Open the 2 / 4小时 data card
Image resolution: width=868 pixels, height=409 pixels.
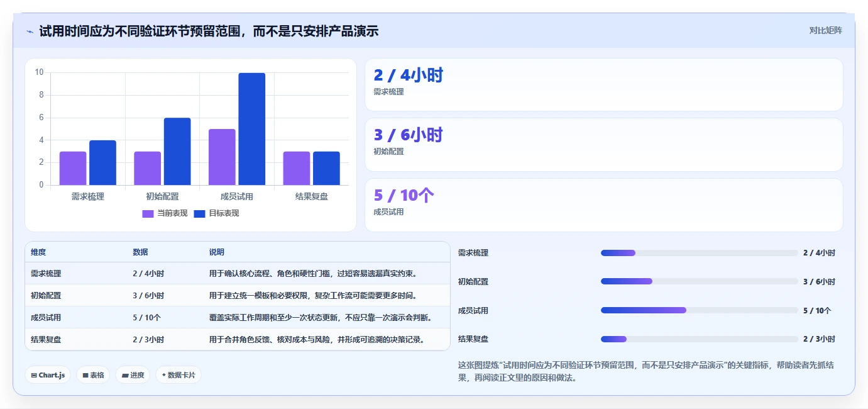coord(603,85)
